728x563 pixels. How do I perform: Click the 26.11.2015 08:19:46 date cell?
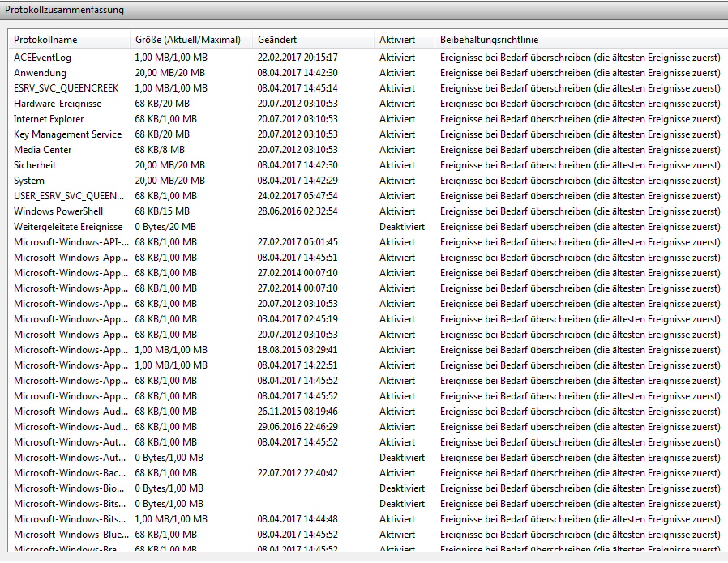tap(298, 412)
